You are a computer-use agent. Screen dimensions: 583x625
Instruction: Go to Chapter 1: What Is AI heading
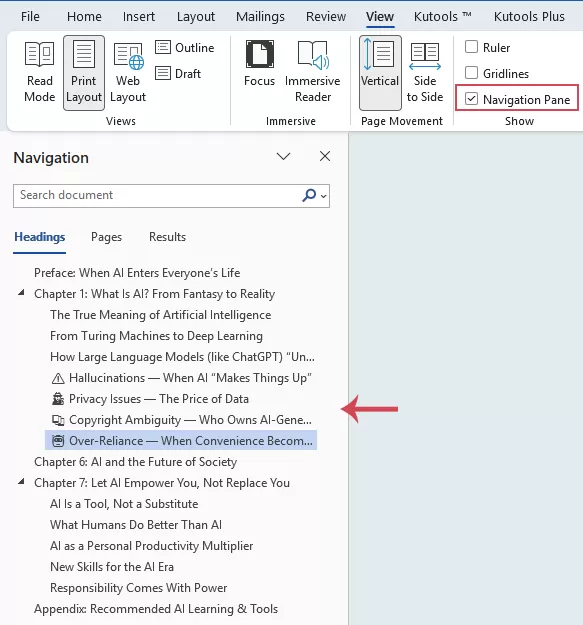(155, 294)
